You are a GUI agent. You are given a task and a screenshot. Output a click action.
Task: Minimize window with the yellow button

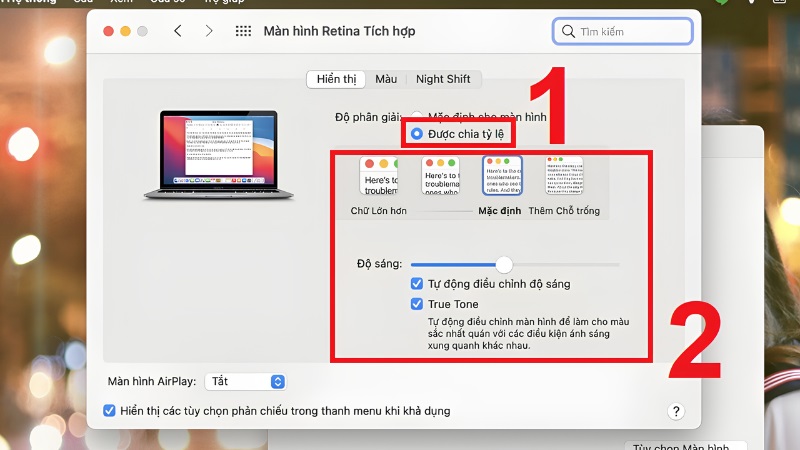pyautogui.click(x=125, y=31)
